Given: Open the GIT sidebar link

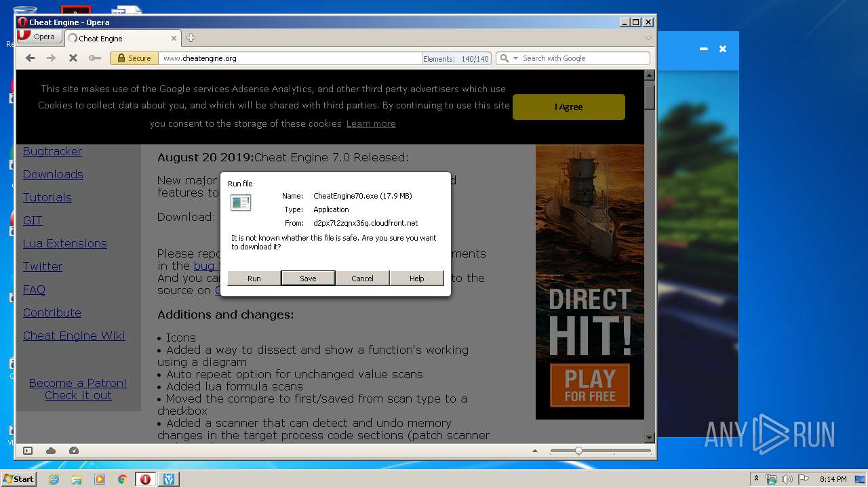Looking at the screenshot, I should click(33, 220).
